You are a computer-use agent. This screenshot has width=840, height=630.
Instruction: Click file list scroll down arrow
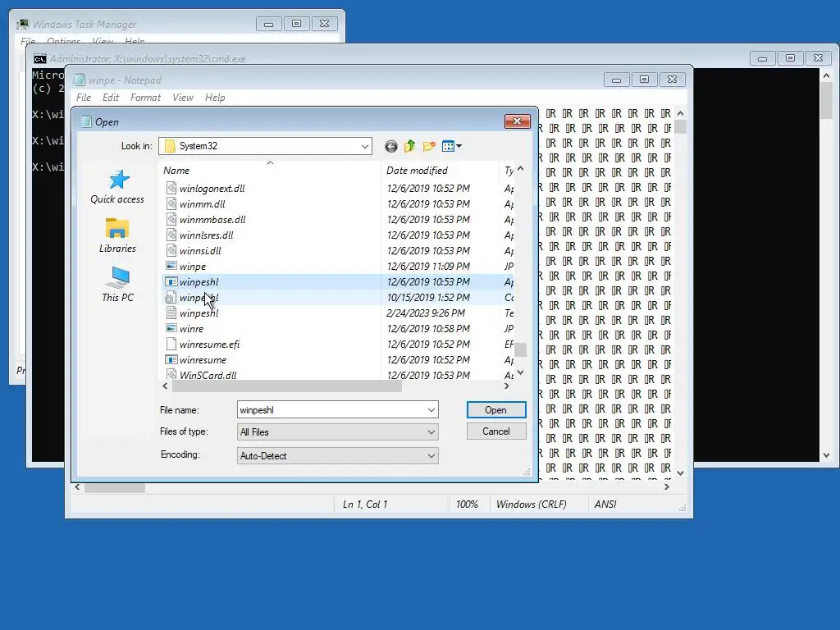tap(520, 372)
